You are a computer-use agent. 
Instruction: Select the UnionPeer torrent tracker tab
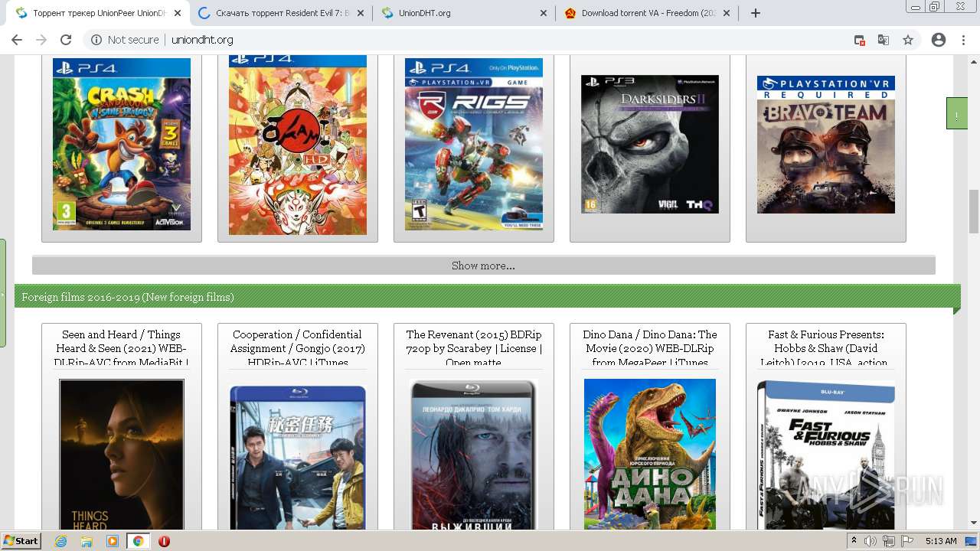coord(97,13)
